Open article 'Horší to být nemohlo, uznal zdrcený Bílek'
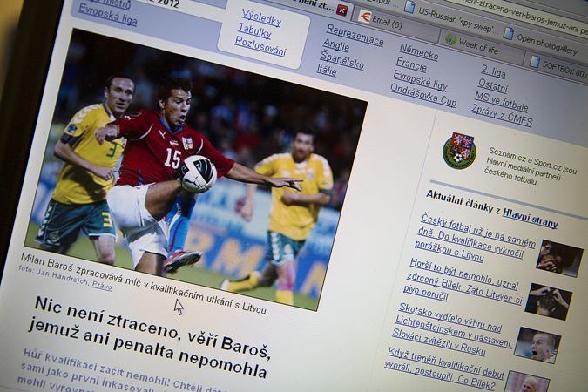 463,281
